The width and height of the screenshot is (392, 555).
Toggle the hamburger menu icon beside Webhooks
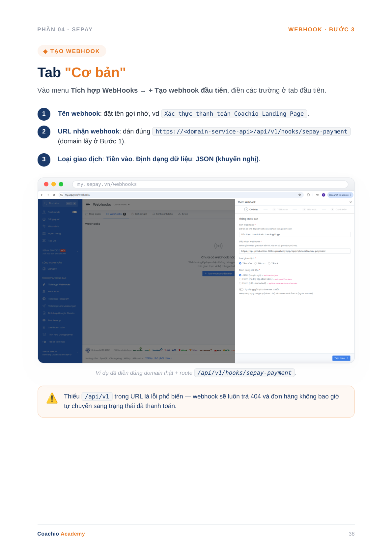[88, 205]
